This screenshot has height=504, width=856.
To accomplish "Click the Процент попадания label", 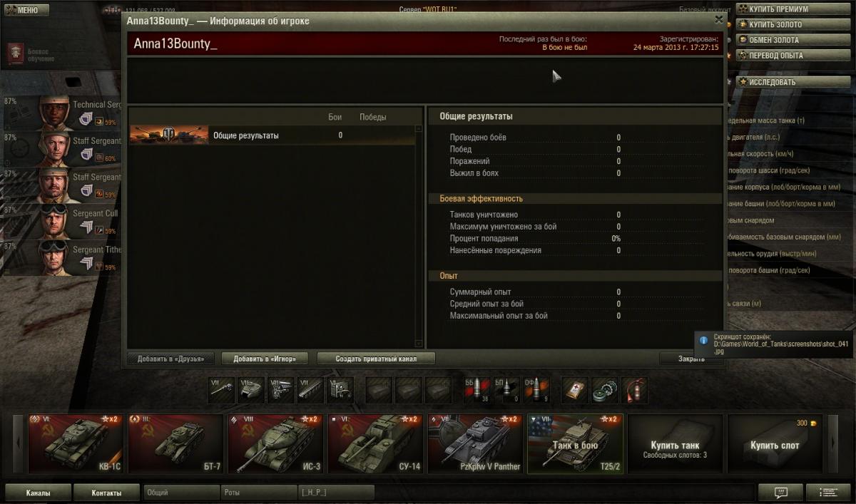I will pos(484,238).
